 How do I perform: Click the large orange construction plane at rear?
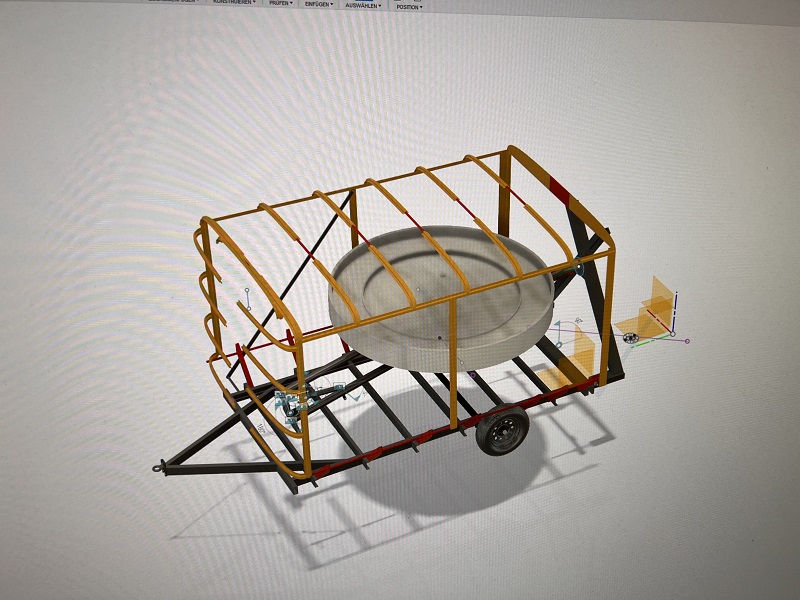655,300
